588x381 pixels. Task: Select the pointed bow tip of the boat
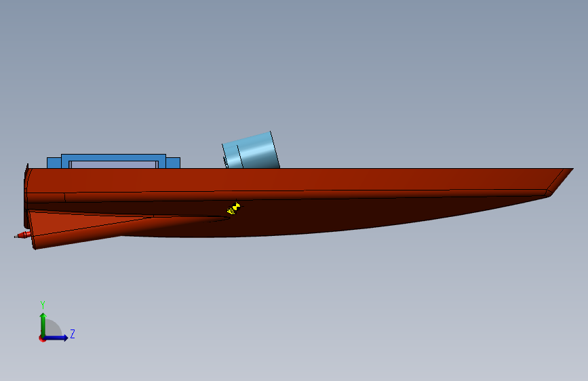click(561, 181)
